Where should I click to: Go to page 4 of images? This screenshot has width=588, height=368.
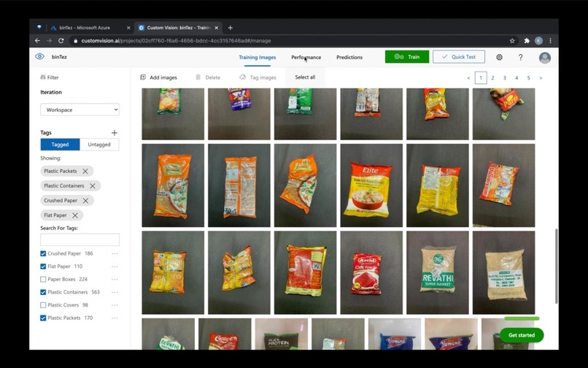(x=517, y=78)
